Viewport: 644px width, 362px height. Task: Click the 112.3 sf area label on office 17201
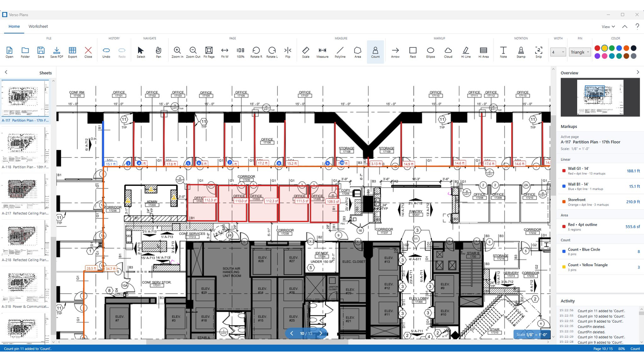click(211, 200)
